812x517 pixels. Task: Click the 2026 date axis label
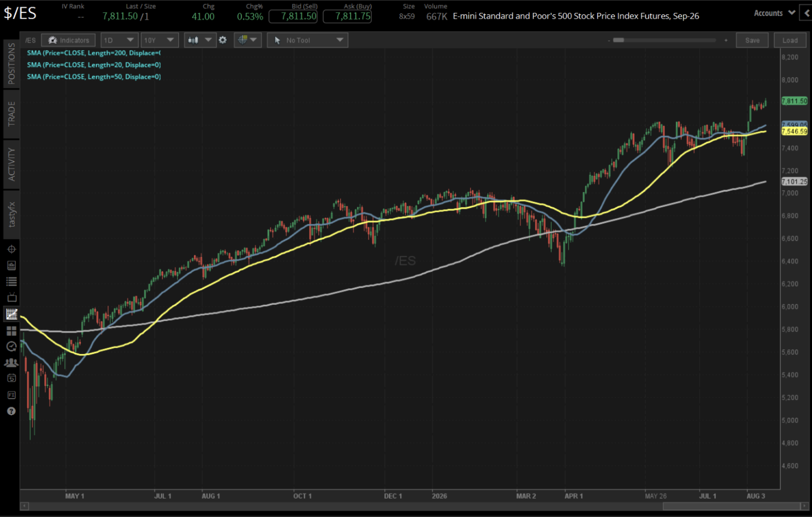coord(439,496)
